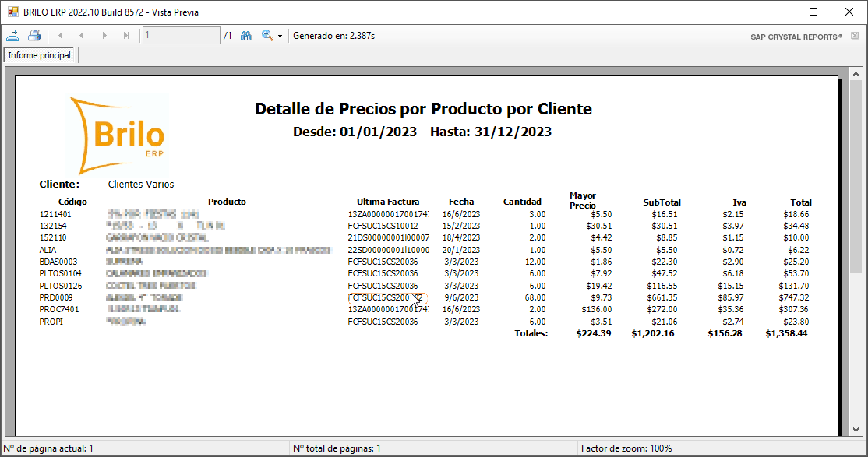Jump to the first page navigation icon
868x457 pixels.
[x=60, y=35]
